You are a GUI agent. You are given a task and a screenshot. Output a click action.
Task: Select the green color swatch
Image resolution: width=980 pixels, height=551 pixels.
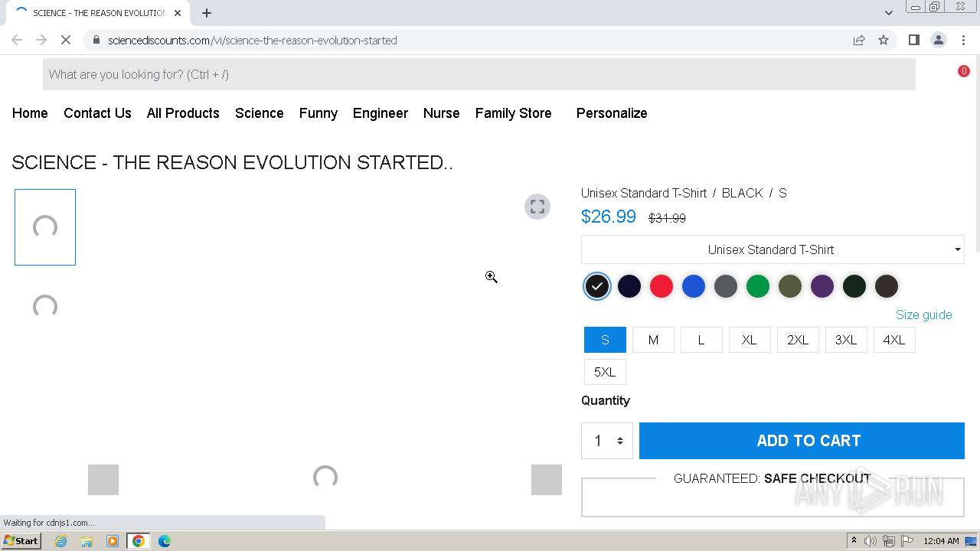pos(758,286)
